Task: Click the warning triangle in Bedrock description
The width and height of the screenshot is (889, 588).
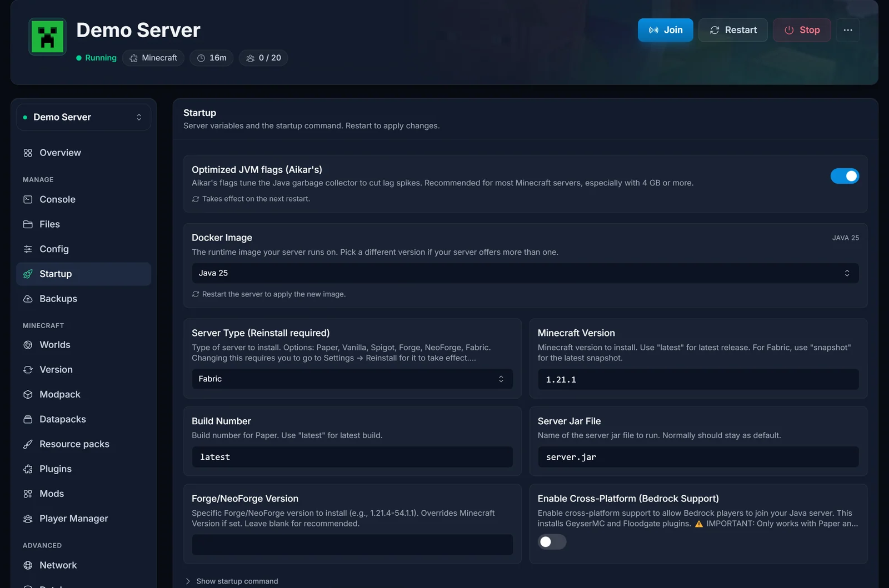Action: pyautogui.click(x=699, y=524)
